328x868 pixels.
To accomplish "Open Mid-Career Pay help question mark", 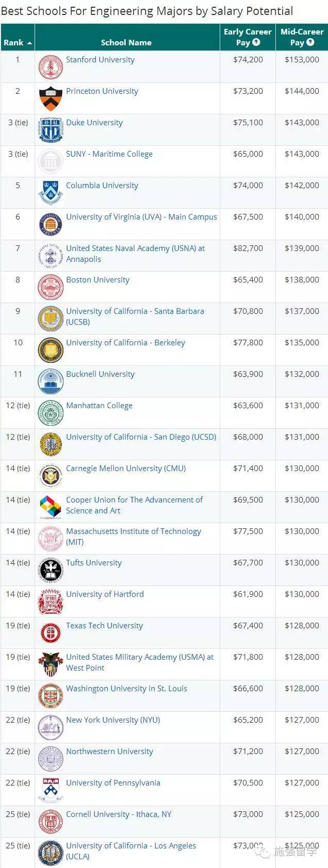I will coord(310,42).
